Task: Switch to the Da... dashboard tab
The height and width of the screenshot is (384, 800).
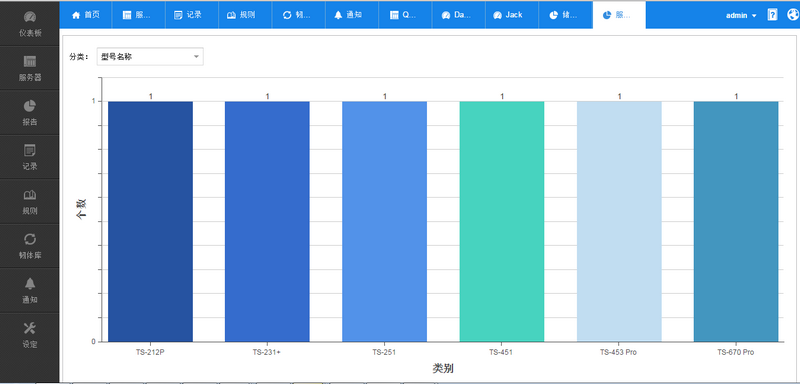Action: pyautogui.click(x=459, y=15)
